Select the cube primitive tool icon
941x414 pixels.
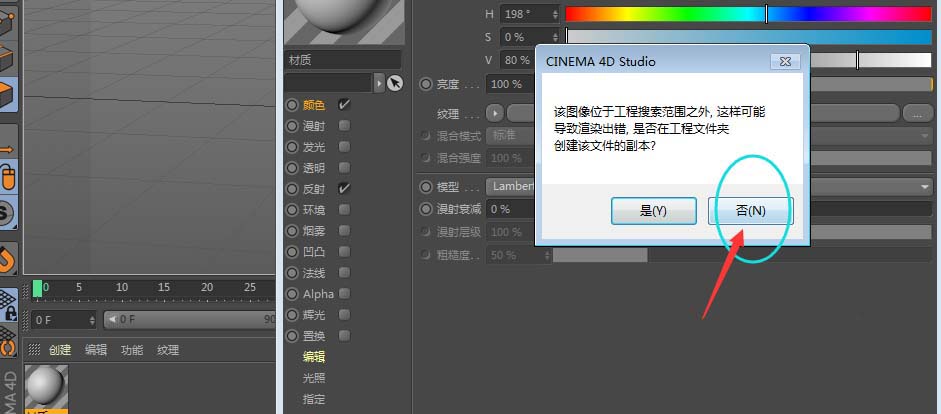tap(8, 94)
